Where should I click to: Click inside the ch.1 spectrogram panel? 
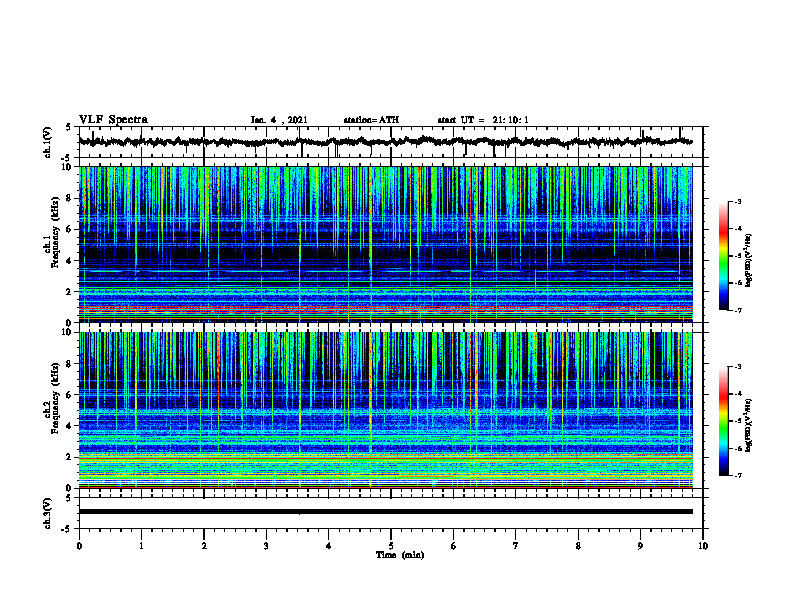tap(385, 244)
